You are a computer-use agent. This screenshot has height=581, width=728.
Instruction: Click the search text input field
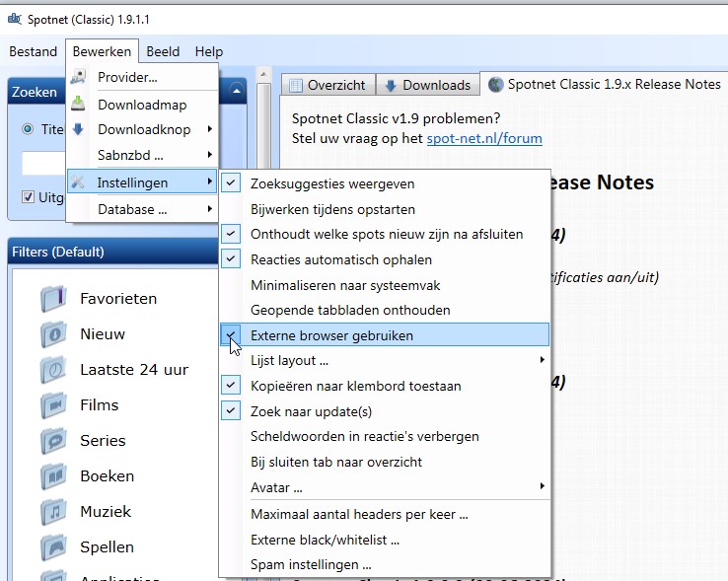pyautogui.click(x=44, y=163)
